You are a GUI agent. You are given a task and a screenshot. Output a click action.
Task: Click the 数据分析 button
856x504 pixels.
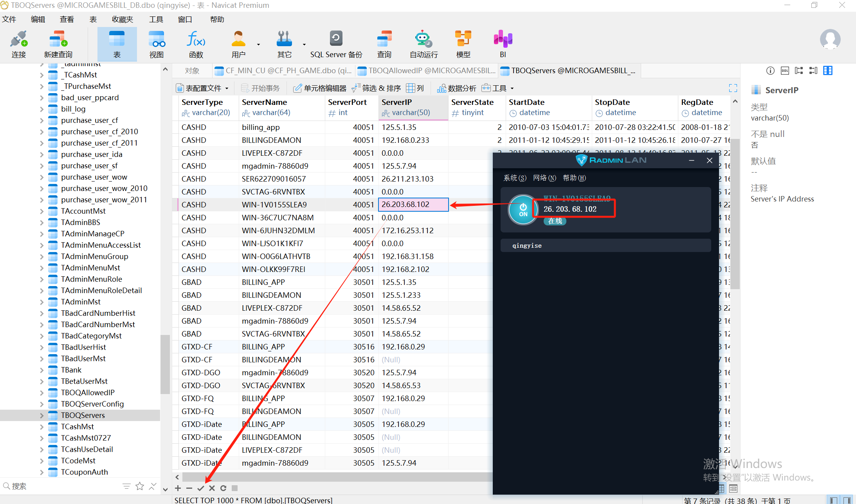(456, 88)
